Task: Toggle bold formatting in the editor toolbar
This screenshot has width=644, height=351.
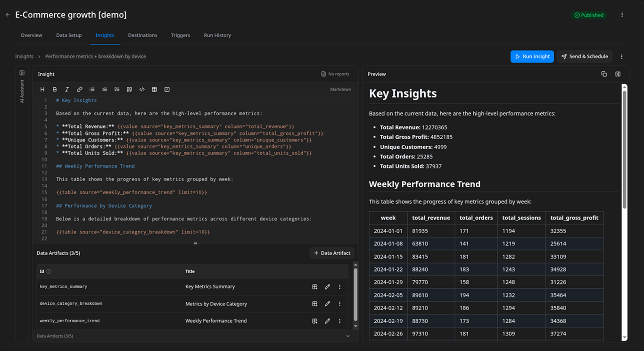Action: pyautogui.click(x=54, y=89)
